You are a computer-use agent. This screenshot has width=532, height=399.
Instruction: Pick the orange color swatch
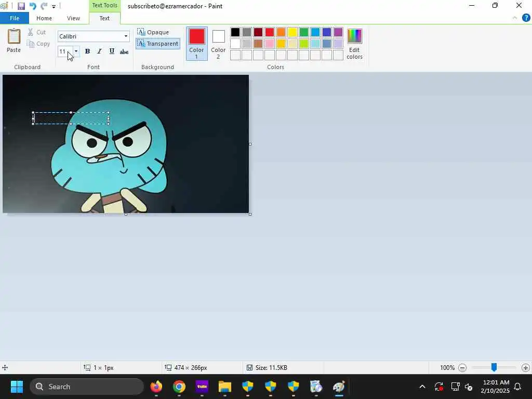click(281, 32)
